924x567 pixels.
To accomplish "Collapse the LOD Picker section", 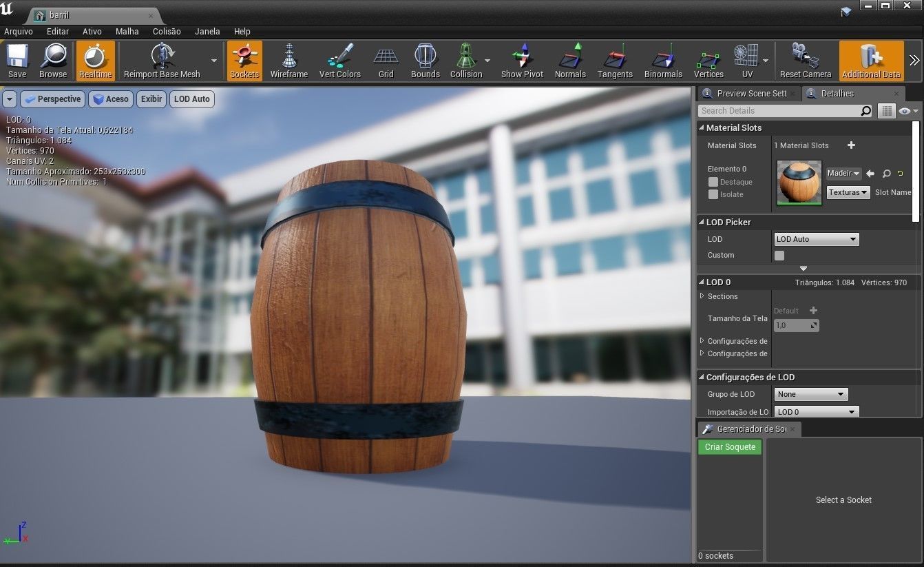I will pyautogui.click(x=702, y=222).
